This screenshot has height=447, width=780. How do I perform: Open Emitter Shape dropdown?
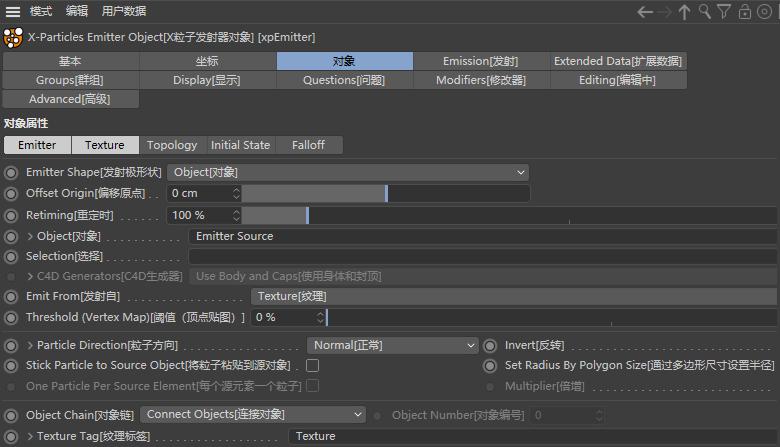348,173
